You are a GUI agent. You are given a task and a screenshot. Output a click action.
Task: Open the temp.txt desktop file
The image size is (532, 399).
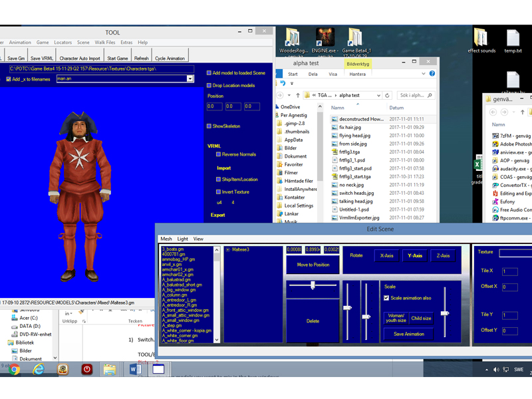[513, 41]
